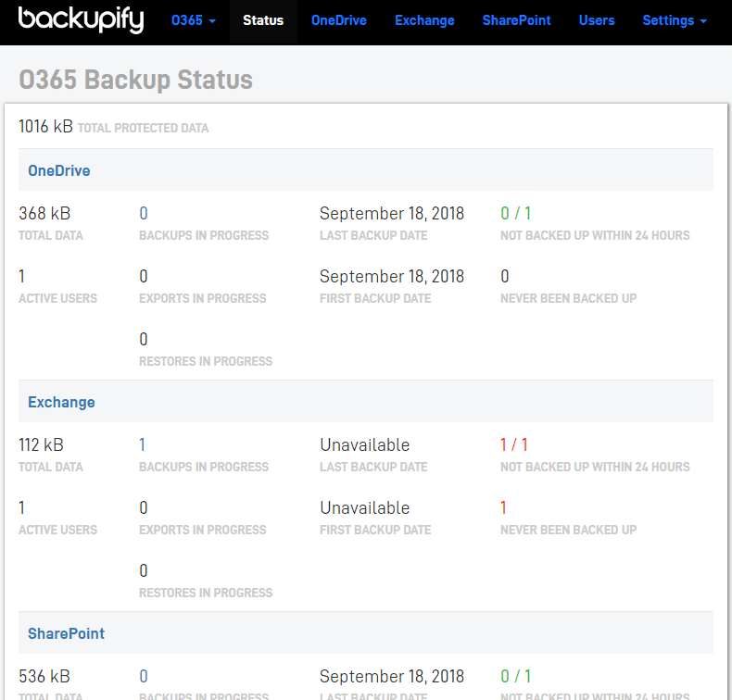Click SharePoint backups in progress count 0
The image size is (732, 700).
click(144, 676)
